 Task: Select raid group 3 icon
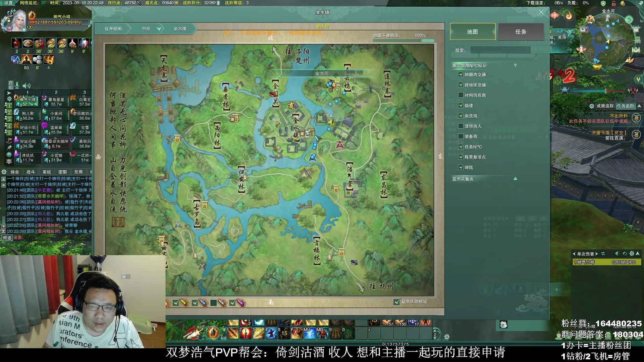coord(9,119)
